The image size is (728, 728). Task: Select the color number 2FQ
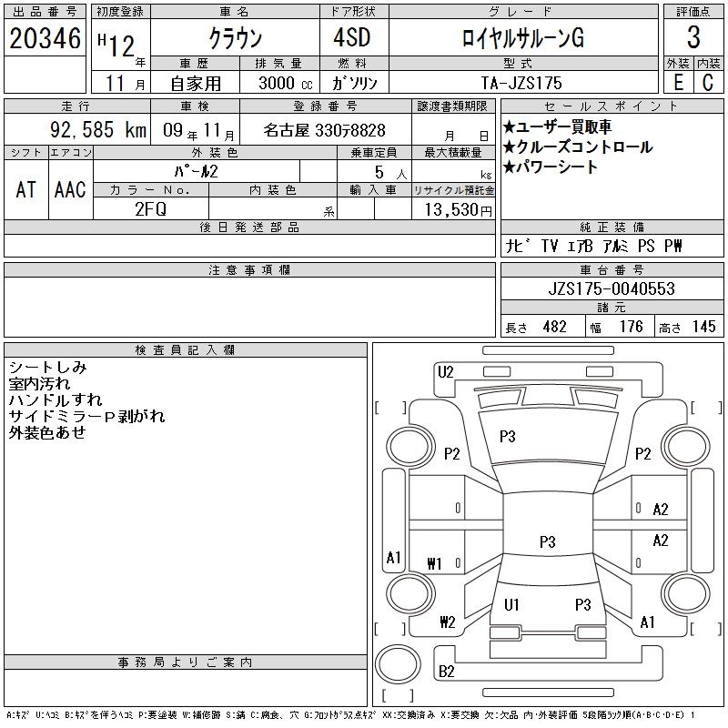point(151,208)
